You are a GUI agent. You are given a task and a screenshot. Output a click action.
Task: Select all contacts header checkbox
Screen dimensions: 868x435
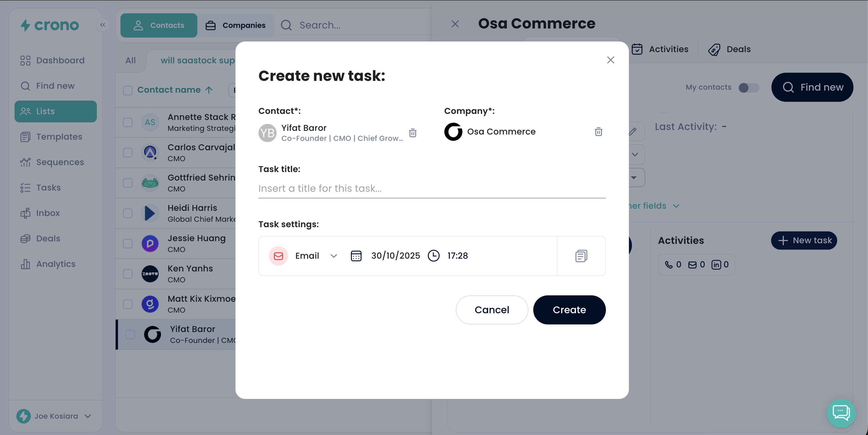[128, 90]
